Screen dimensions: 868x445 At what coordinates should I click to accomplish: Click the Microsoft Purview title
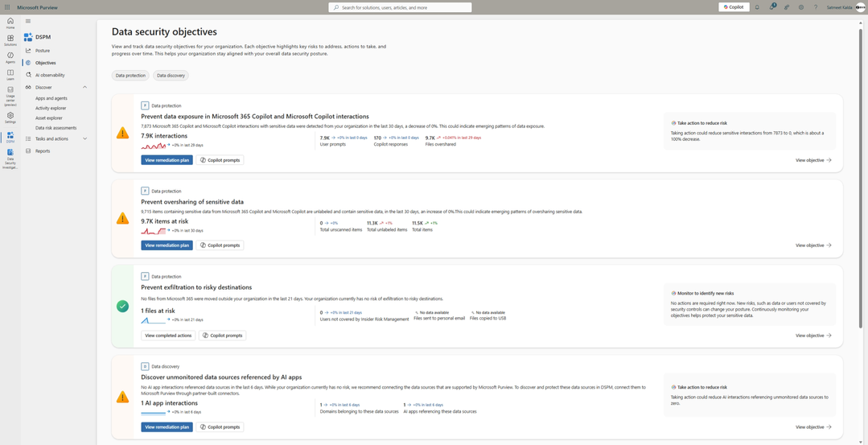pos(38,7)
